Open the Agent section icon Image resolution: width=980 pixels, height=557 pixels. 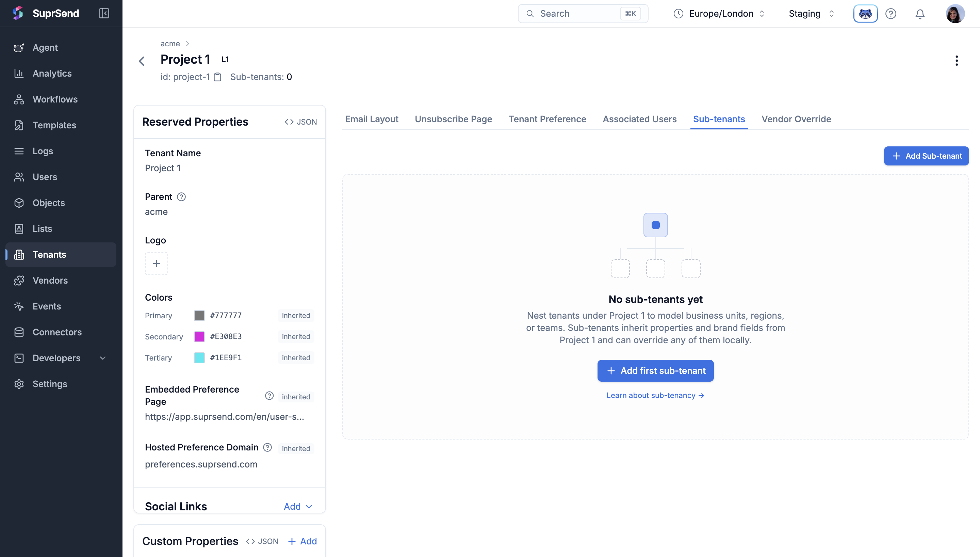[x=19, y=47]
